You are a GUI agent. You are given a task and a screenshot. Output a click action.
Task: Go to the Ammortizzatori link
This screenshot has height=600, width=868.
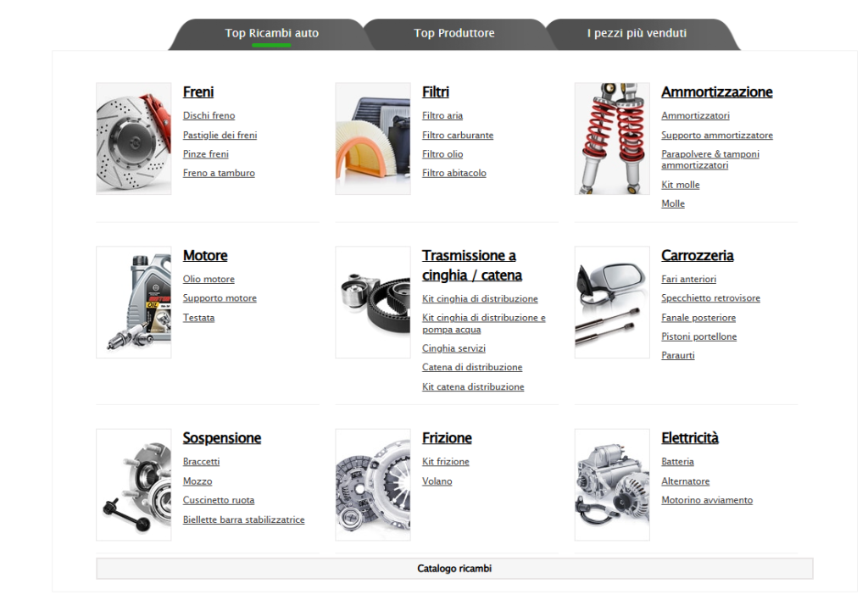[695, 116]
